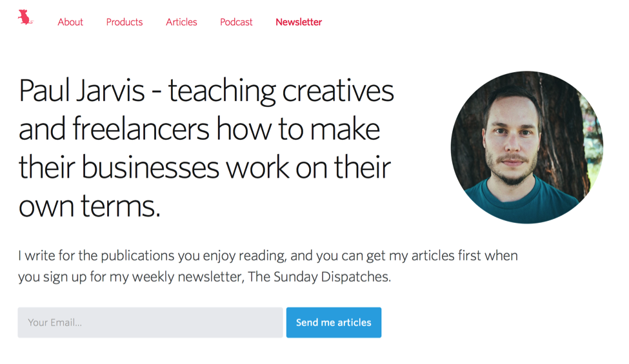Viewport: 629px width, 364px height.
Task: Click the "weekly newsletter" phrase in paragraph
Action: pos(206,278)
